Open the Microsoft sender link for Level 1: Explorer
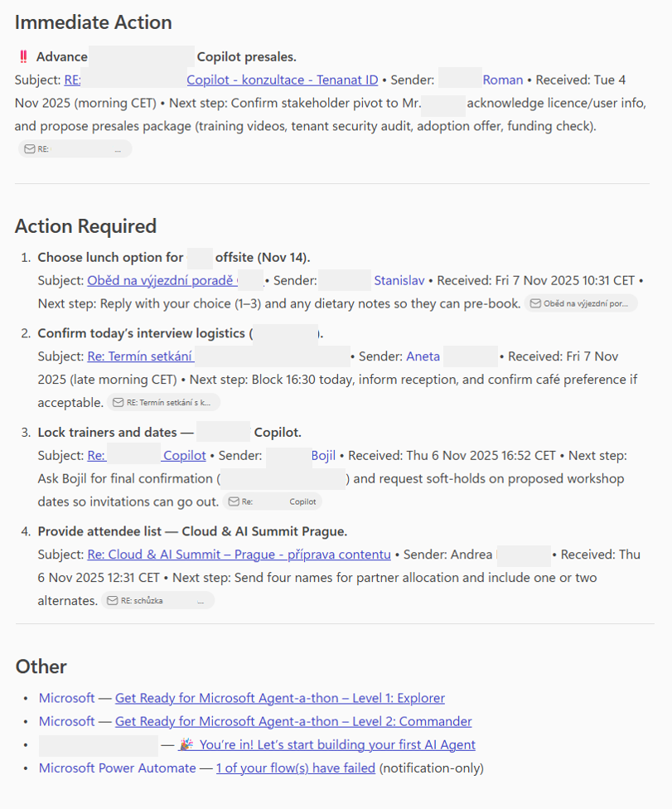Viewport: 672px width, 809px height. (x=66, y=698)
